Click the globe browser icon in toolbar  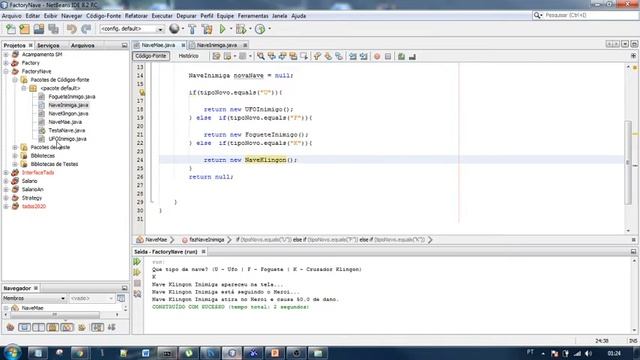pyautogui.click(x=174, y=29)
